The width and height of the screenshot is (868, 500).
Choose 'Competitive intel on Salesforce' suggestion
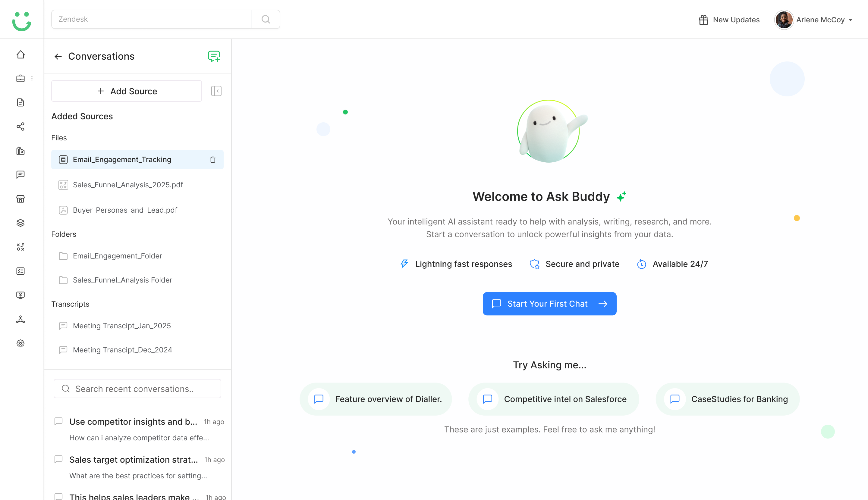[x=554, y=399]
